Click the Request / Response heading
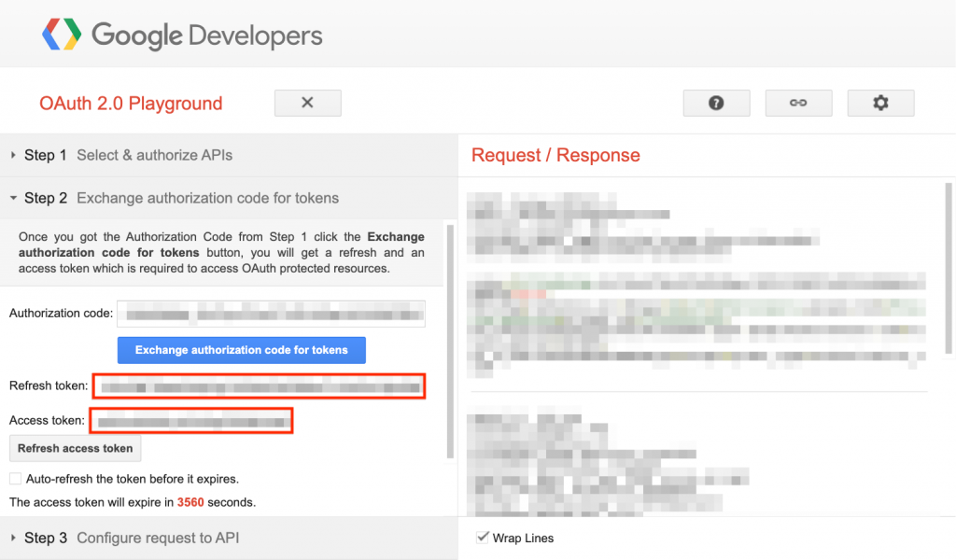This screenshot has width=956, height=560. click(555, 155)
